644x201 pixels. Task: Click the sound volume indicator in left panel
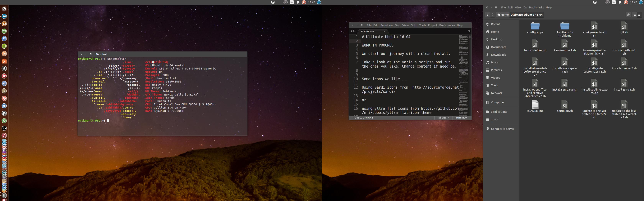pos(304,2)
